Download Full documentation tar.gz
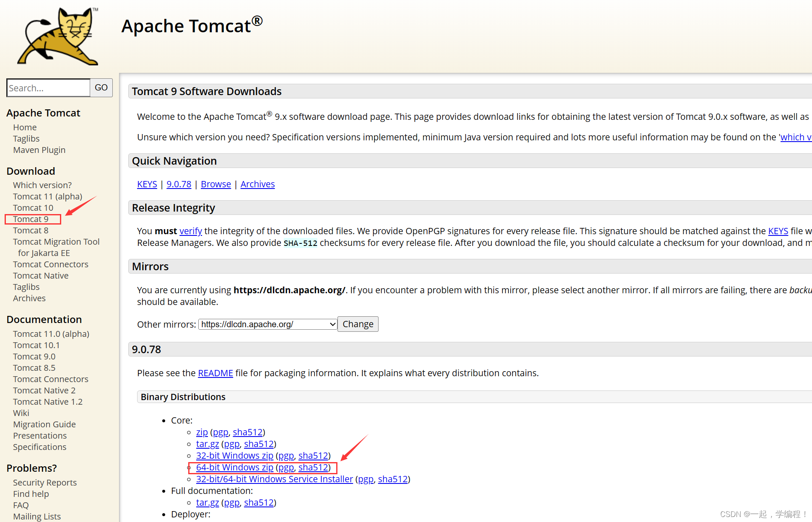Screen dimensions: 812x522 coord(208,502)
